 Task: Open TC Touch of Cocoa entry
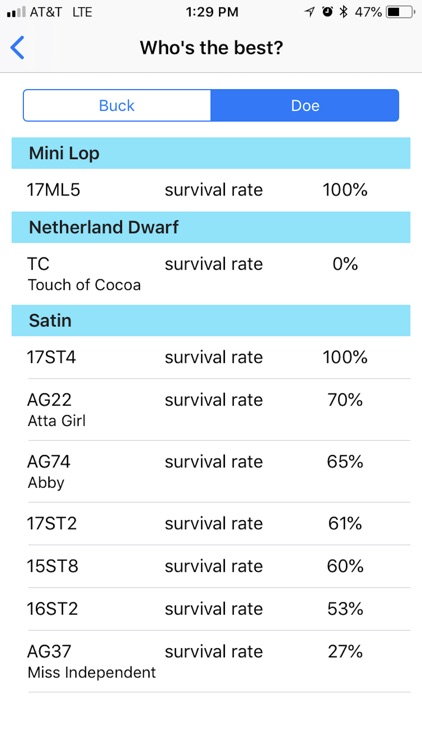[211, 274]
